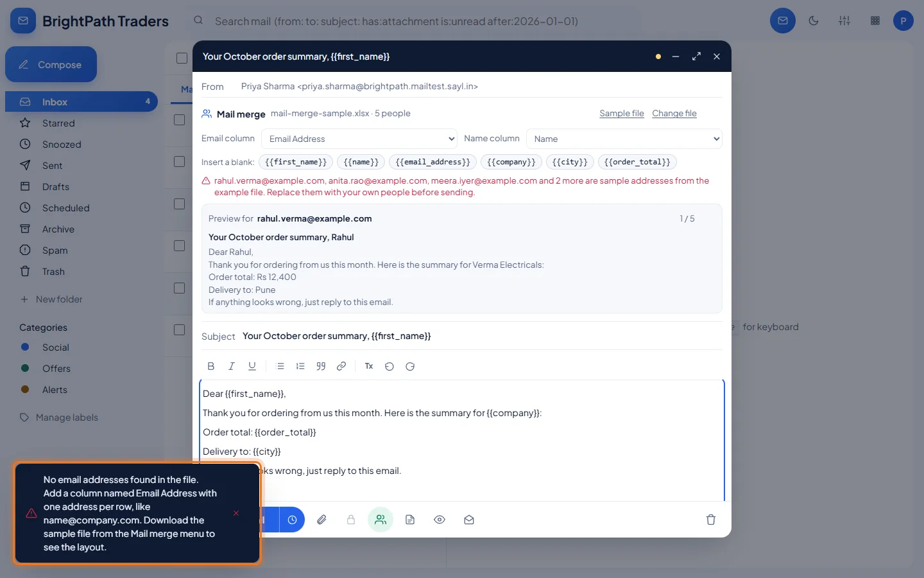Open the Scheduled folder
Viewport: 924px width, 578px height.
point(81,207)
